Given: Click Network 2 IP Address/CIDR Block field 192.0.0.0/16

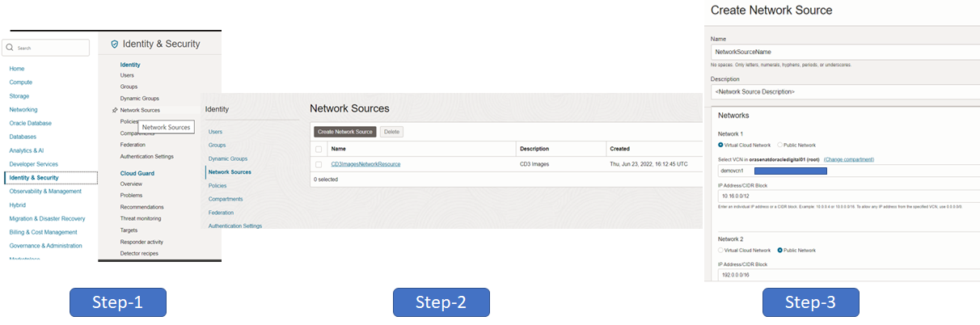Looking at the screenshot, I should click(849, 276).
